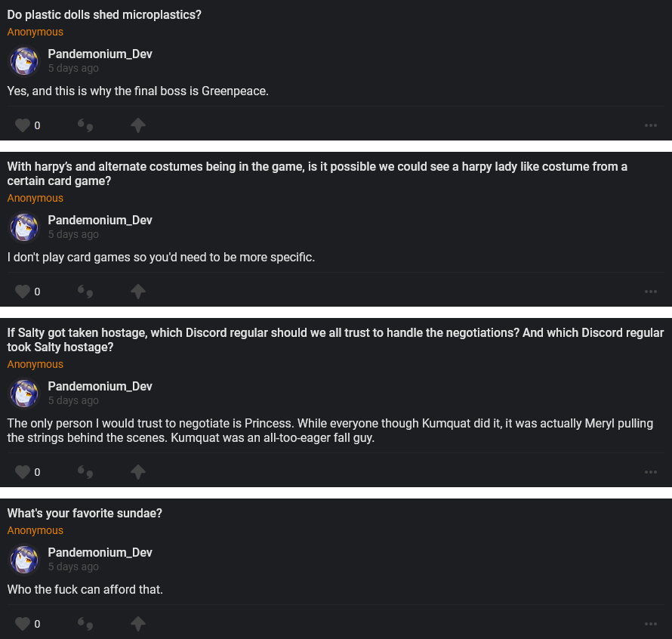Open more options on harpy costume answer
The height and width of the screenshot is (639, 672).
[651, 292]
